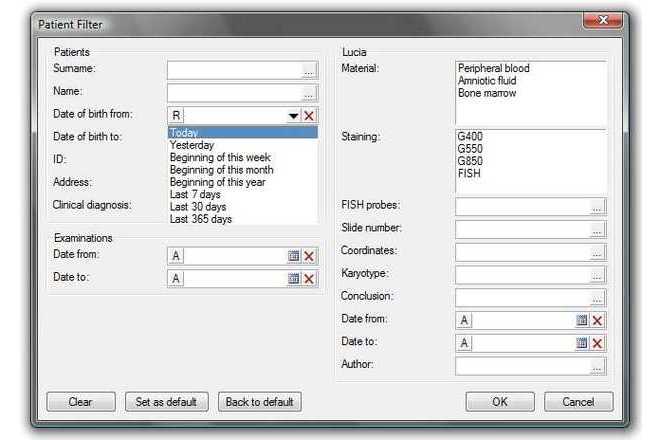Screen dimensions: 660x440
Task: Toggle the R mode button for Date of birth from
Action: [x=176, y=116]
